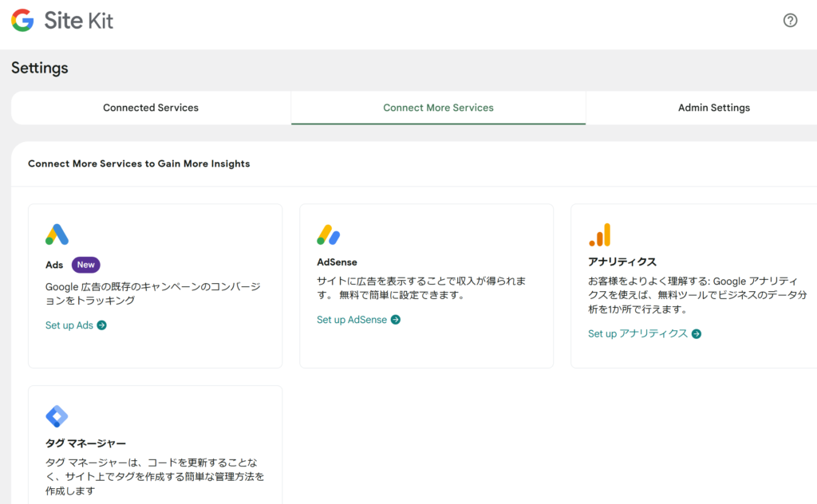This screenshot has height=504, width=817.
Task: Click the アナリティクス card title
Action: click(622, 262)
